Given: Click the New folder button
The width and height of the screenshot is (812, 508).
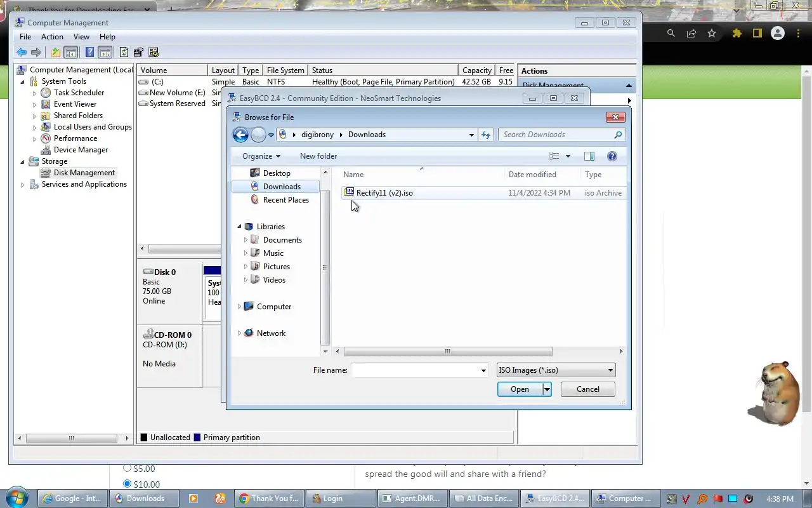Looking at the screenshot, I should [x=318, y=156].
